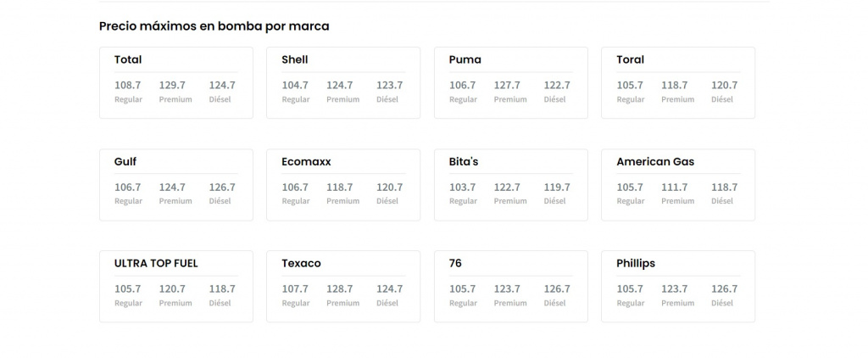868x358 pixels.
Task: Click the Total brand card title
Action: point(128,59)
